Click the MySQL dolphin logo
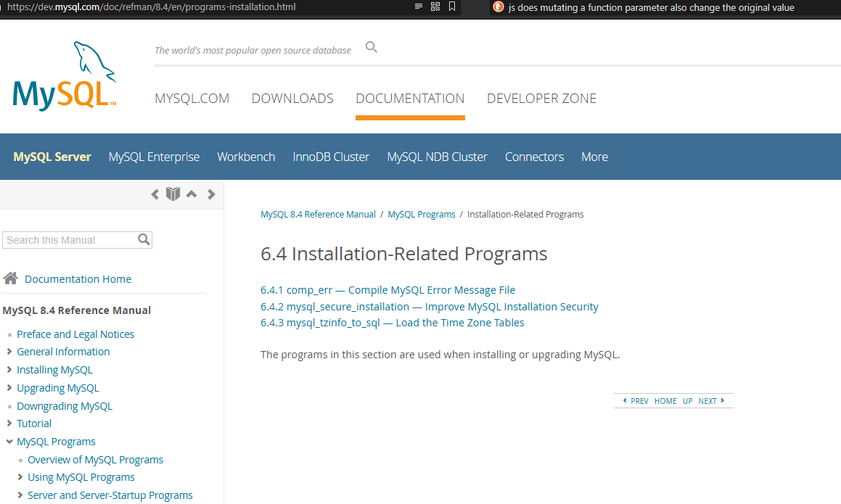841x504 pixels. coord(65,75)
